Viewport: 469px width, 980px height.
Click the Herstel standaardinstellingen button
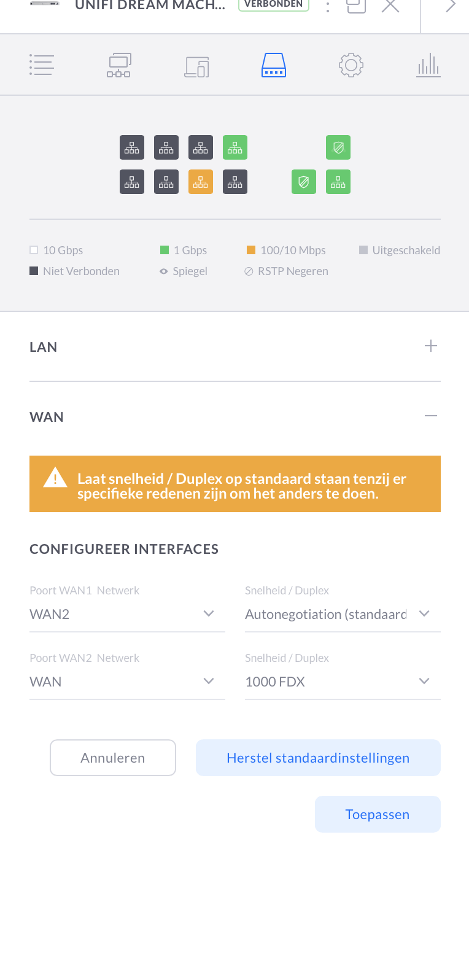click(x=318, y=758)
